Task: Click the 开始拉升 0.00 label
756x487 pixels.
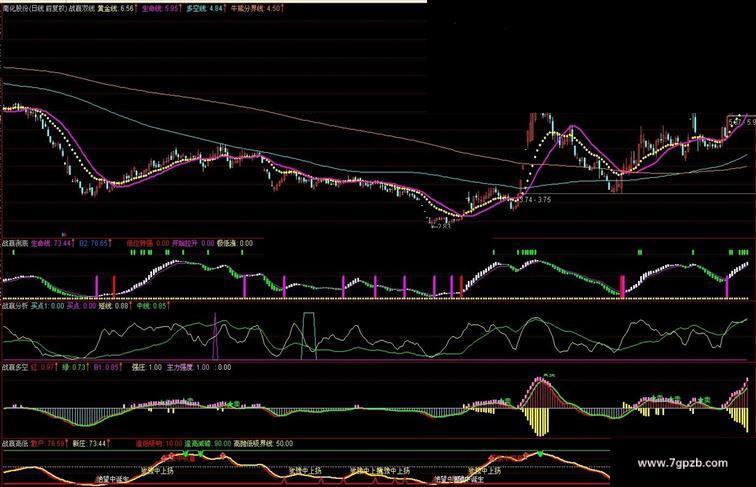Action: coord(194,244)
